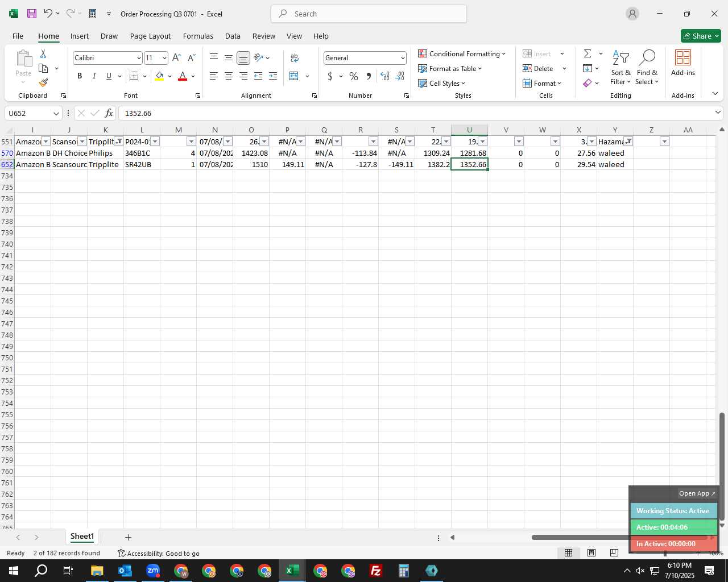Click the Clear eraser icon
This screenshot has height=582, width=728.
tap(588, 83)
